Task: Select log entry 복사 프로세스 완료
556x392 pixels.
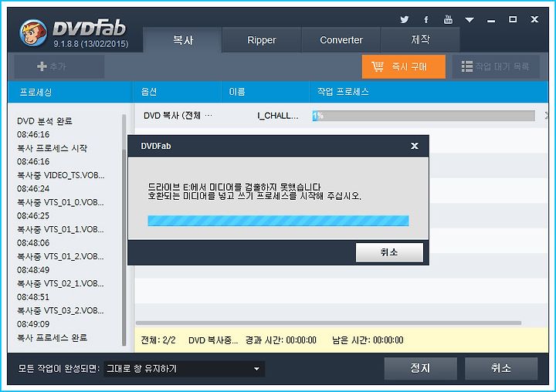Action: point(53,338)
